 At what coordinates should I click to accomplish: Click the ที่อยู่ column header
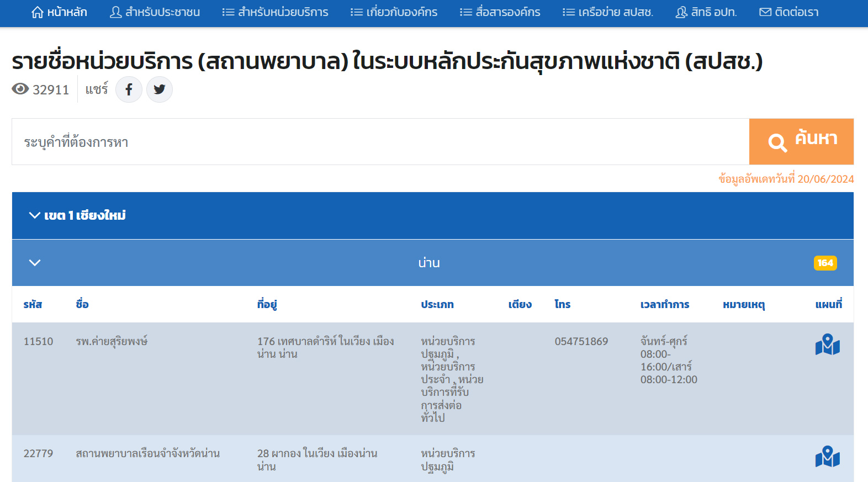click(x=267, y=304)
